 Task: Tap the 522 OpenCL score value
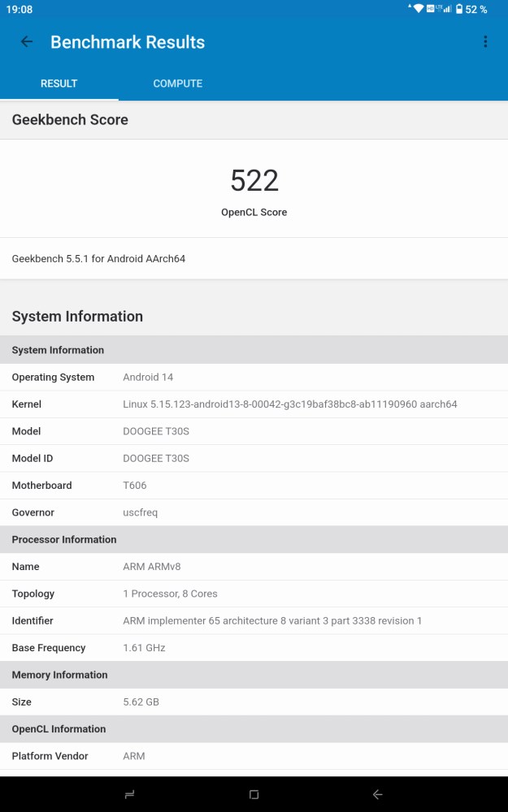254,180
